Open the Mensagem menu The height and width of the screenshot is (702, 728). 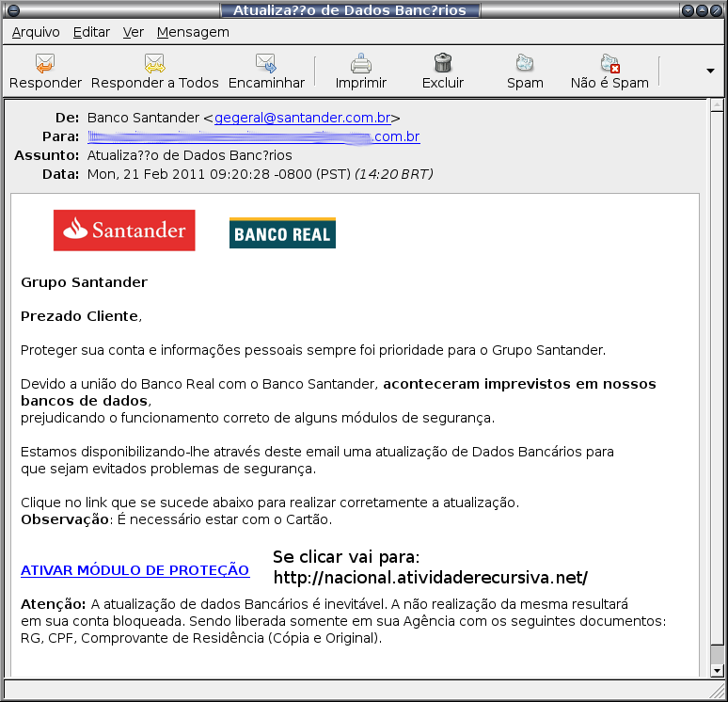tap(193, 32)
